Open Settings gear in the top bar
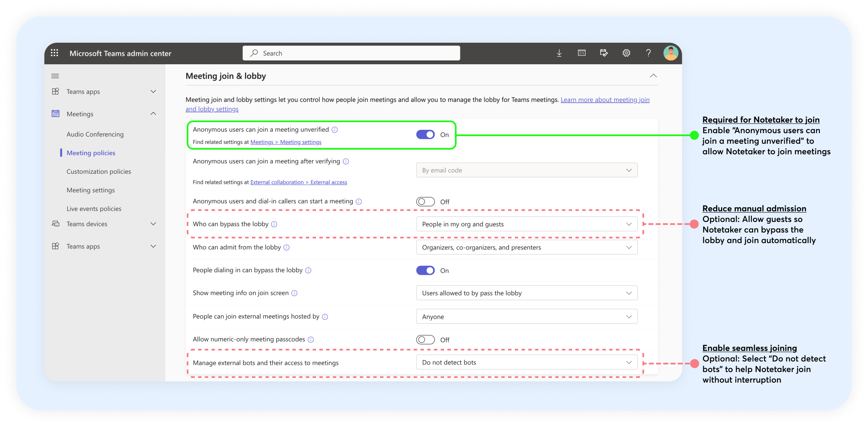The image size is (868, 427). [626, 53]
